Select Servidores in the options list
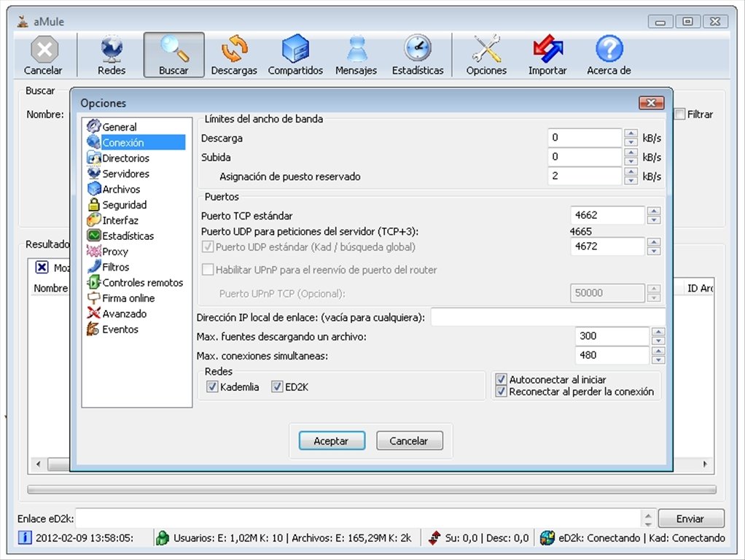This screenshot has height=560, width=745. click(125, 174)
